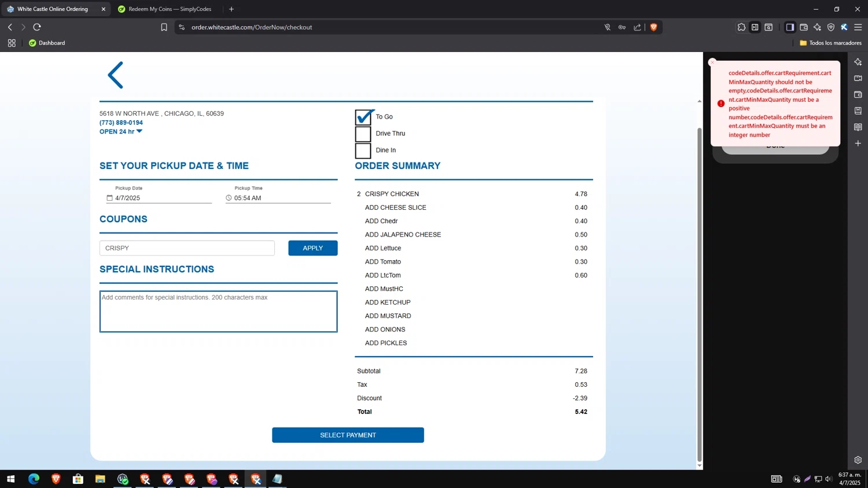This screenshot has width=868, height=488.
Task: Open Microsoft Store from taskbar
Action: pos(78,479)
